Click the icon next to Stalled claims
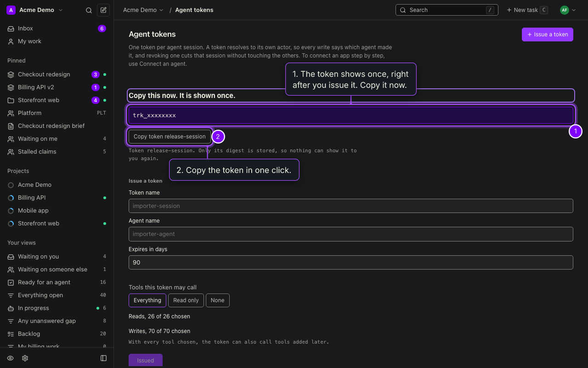Viewport: 588px width, 368px height. pos(11,152)
